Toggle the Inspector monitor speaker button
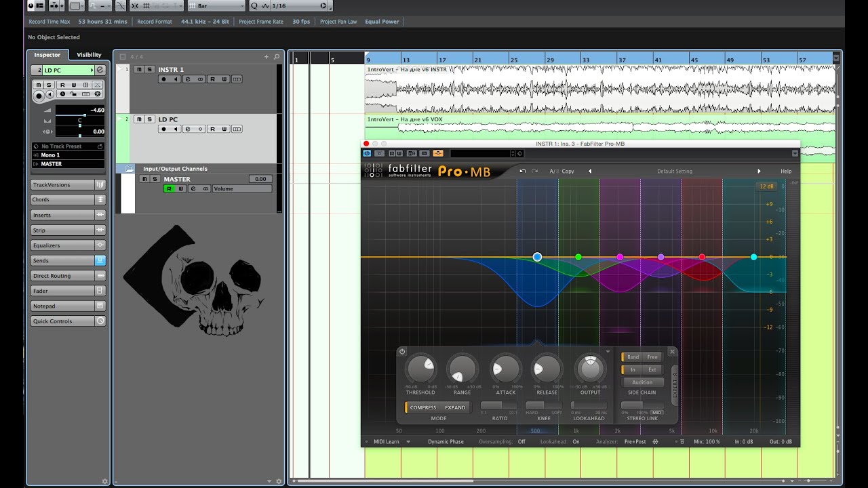 click(x=50, y=94)
